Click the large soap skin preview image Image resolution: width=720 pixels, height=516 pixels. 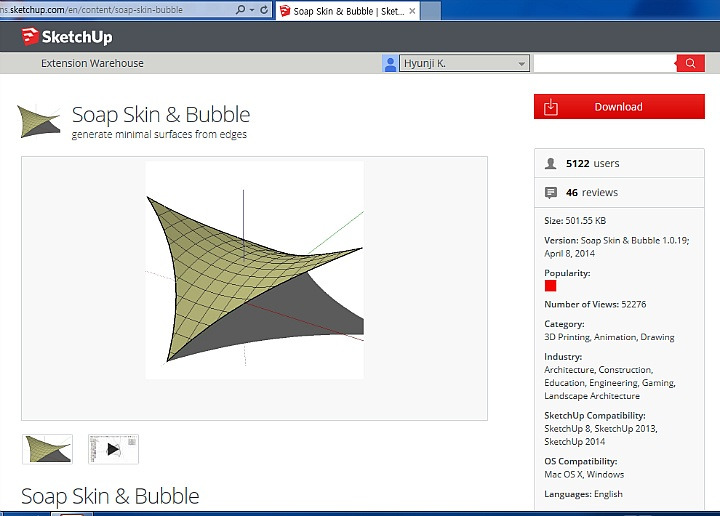coord(255,270)
